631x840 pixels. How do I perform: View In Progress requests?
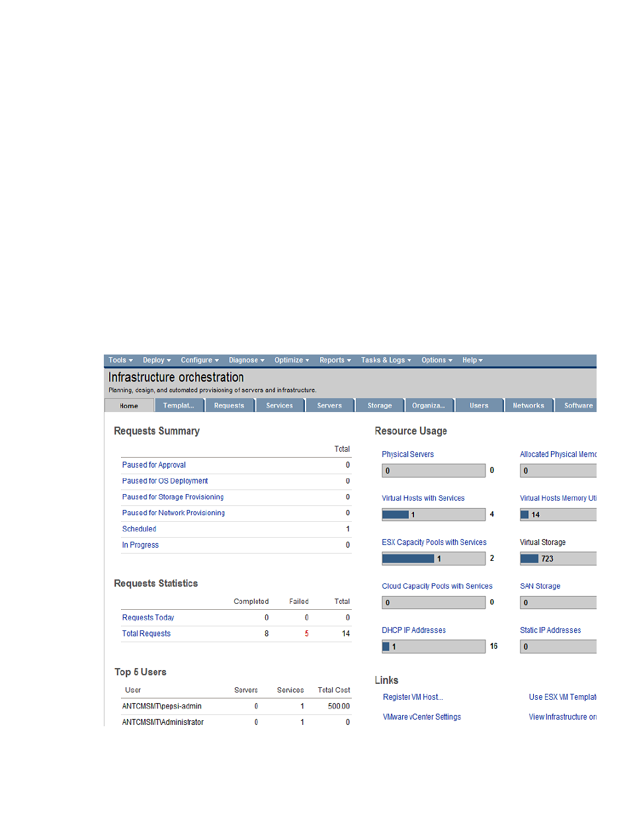[x=141, y=545]
